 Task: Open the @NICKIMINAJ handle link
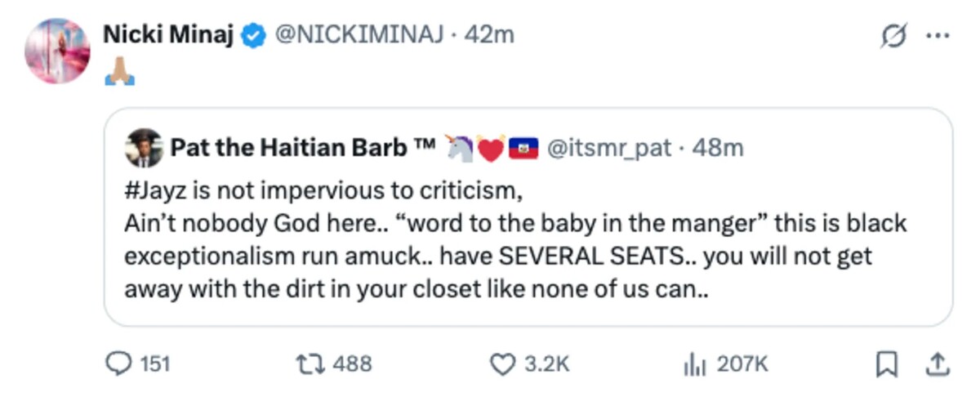(x=363, y=34)
